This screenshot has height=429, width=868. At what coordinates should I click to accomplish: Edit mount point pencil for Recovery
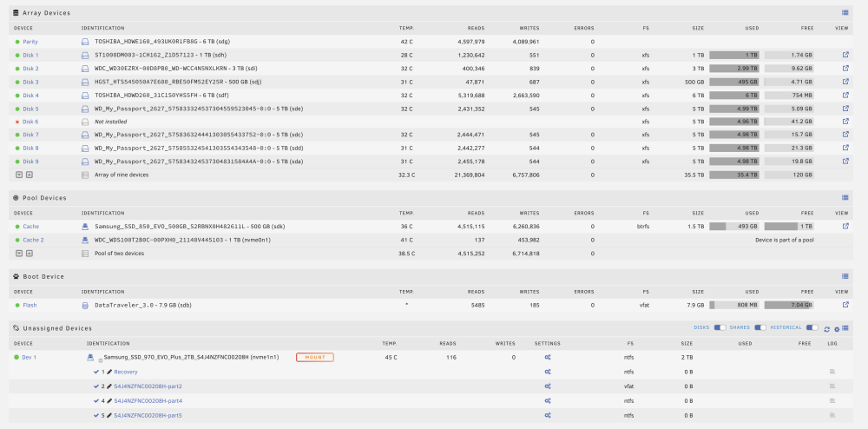point(109,372)
